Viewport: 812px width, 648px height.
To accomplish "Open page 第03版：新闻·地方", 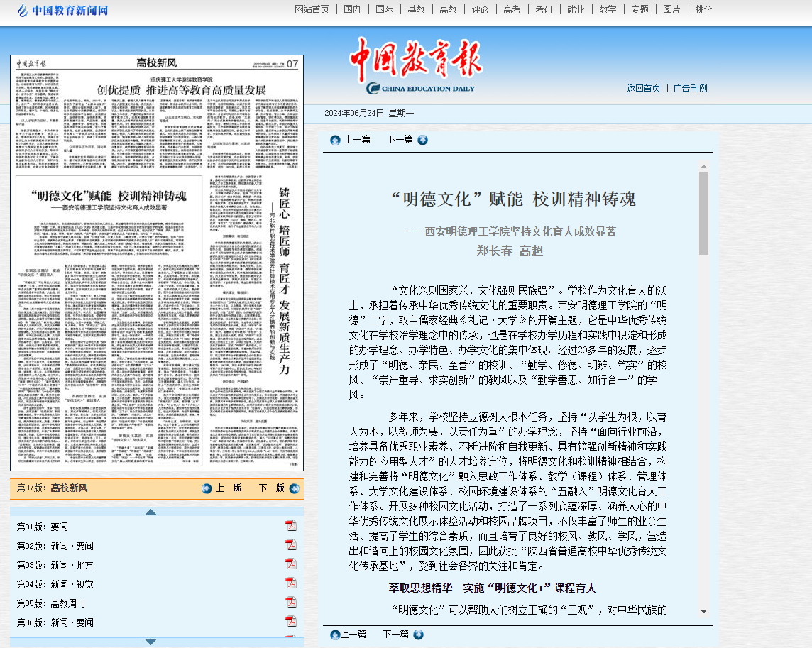I will click(x=55, y=565).
